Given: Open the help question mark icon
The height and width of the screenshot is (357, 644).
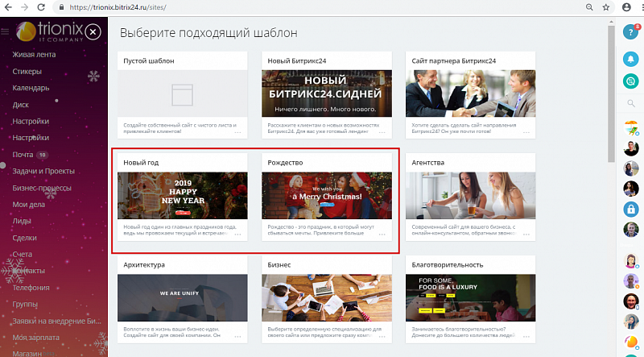Looking at the screenshot, I should click(x=630, y=31).
